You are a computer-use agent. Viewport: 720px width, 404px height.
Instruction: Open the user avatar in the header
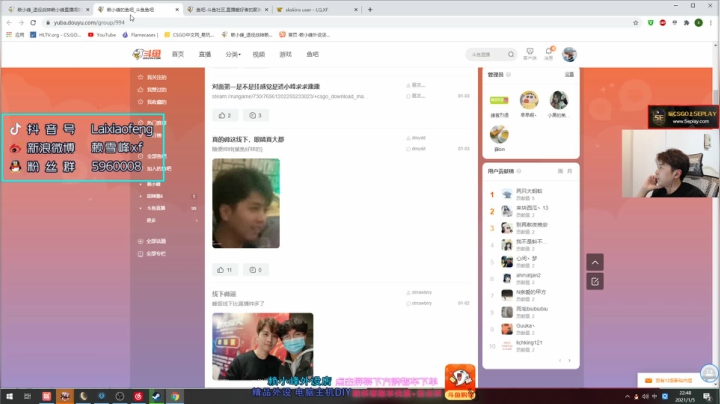569,54
